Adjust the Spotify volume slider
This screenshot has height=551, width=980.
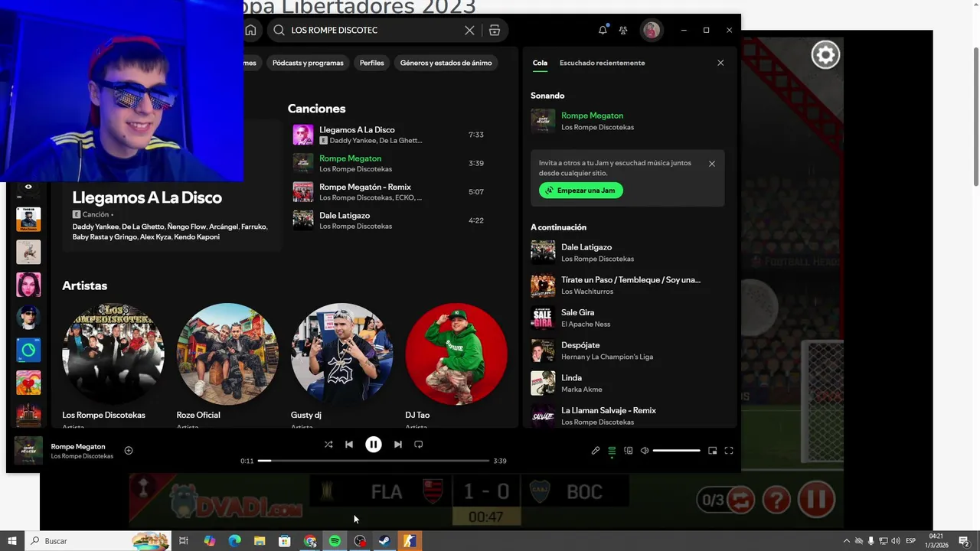click(676, 451)
